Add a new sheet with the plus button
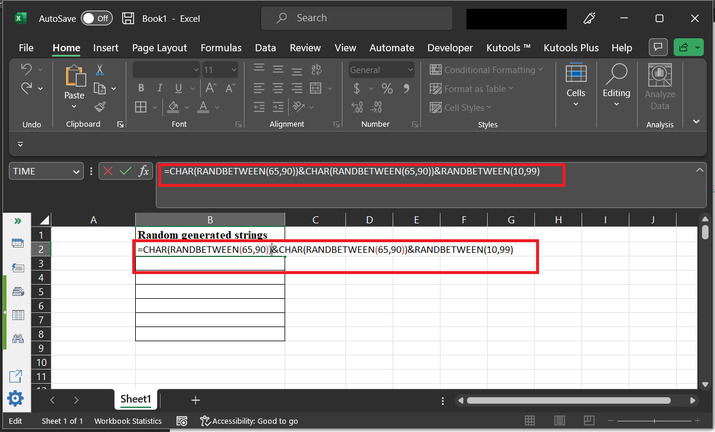 click(195, 399)
